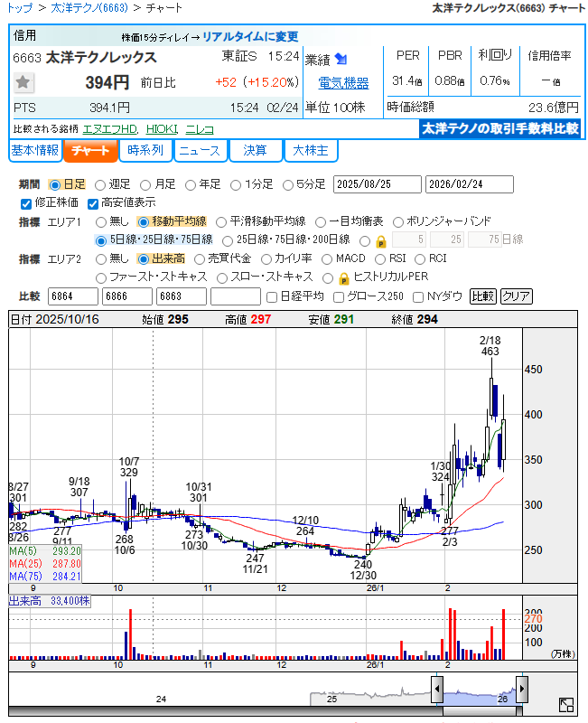Screen dimensions: 588x723
Task: Check NYダウ comparison checkbox
Action: tap(418, 297)
